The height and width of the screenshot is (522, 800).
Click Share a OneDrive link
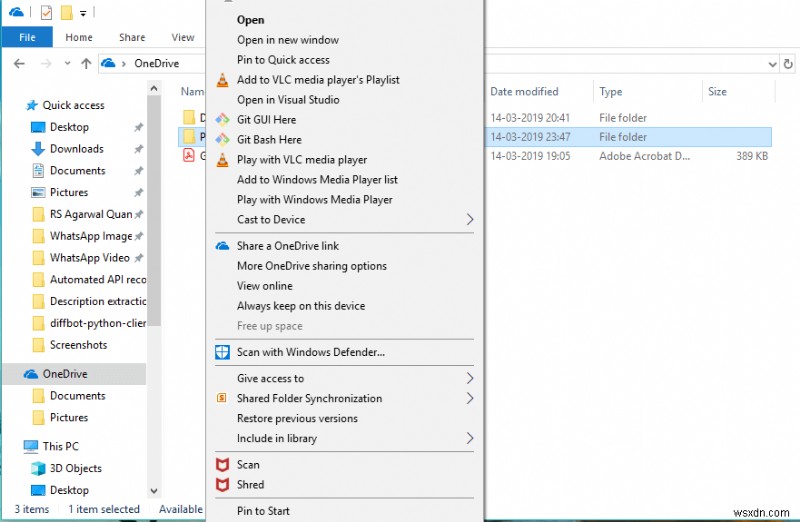[345, 246]
